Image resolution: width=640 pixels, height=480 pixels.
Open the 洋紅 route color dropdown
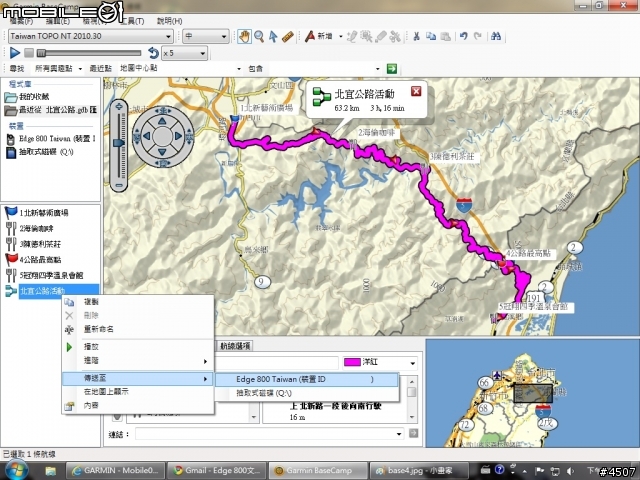[x=413, y=362]
